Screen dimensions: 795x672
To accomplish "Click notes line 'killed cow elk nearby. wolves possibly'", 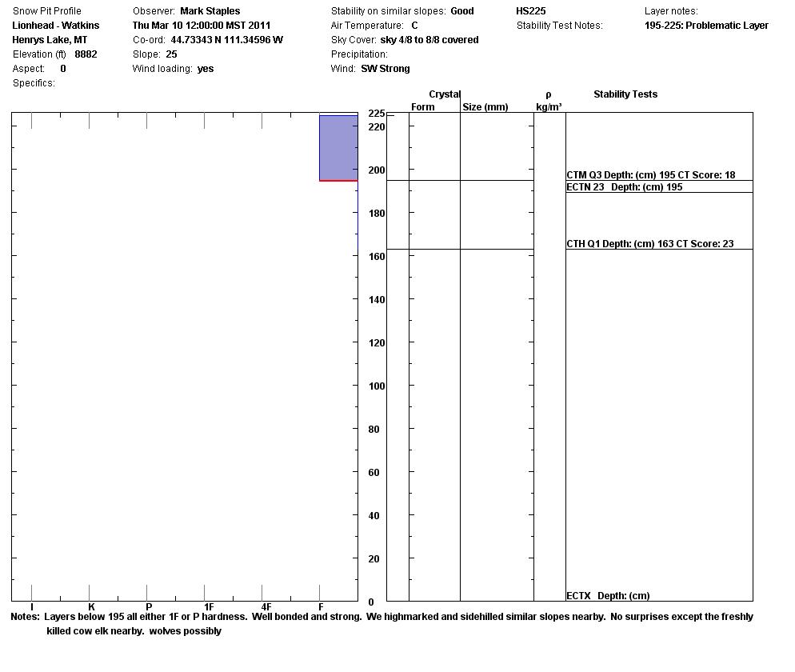I will pyautogui.click(x=134, y=631).
